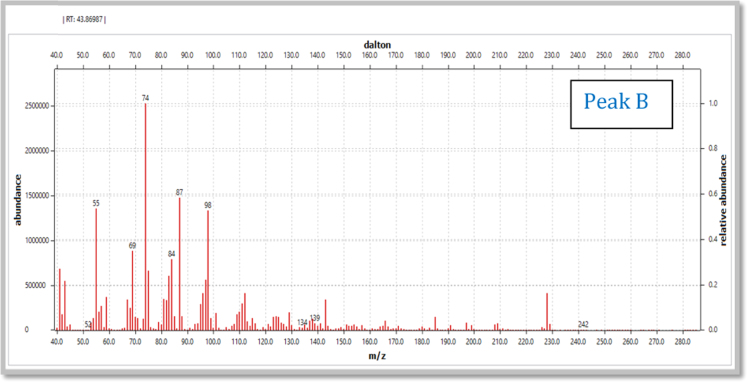Click 260.0 on the bottom m/z axis
The height and width of the screenshot is (382, 747).
630,342
